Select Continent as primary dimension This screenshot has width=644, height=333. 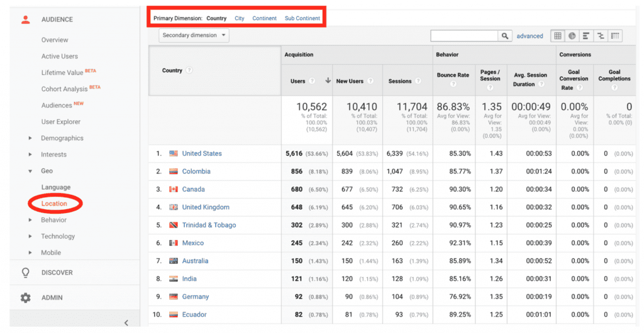(265, 18)
